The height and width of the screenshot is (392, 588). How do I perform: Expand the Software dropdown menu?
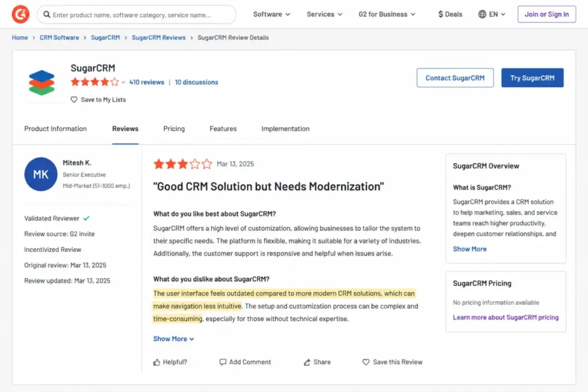tap(272, 14)
